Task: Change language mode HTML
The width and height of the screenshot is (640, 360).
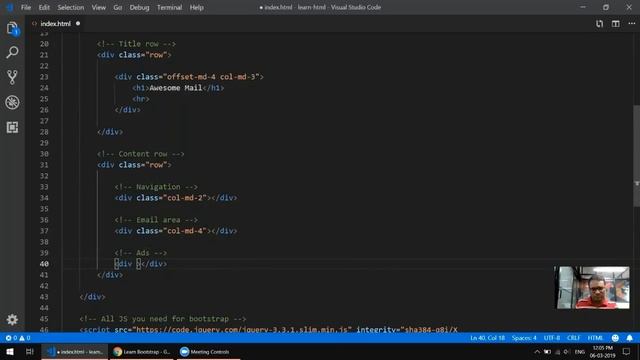Action: [595, 338]
